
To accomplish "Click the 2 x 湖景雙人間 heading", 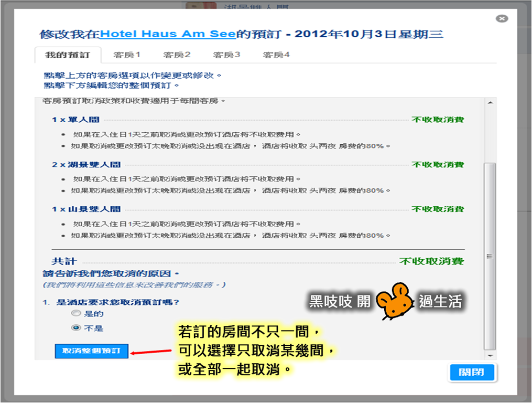I will (x=86, y=164).
